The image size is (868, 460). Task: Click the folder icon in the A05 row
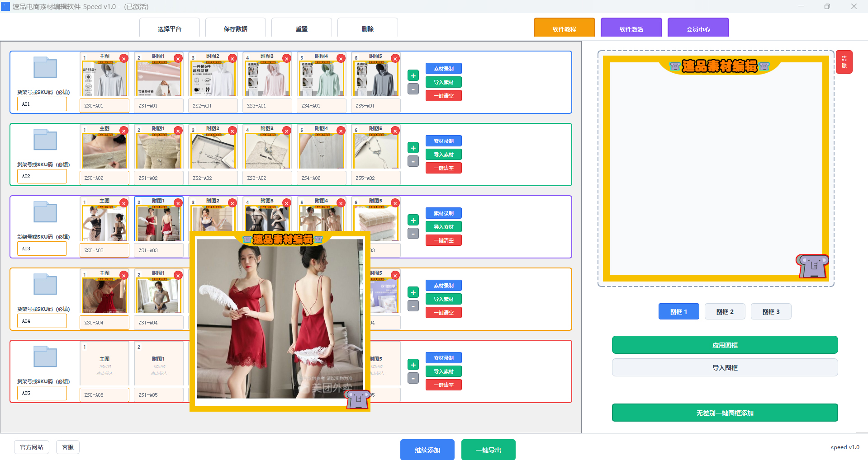click(x=45, y=357)
